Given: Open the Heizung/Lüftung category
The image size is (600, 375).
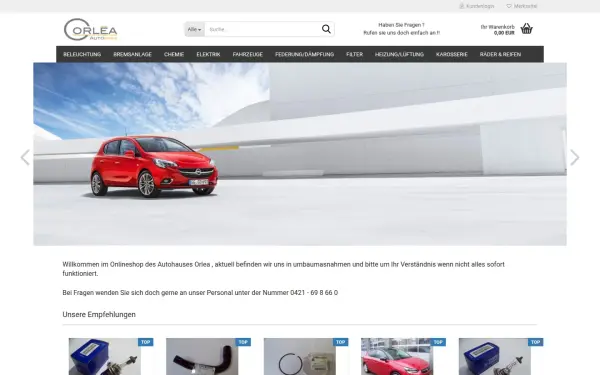Looking at the screenshot, I should point(399,54).
